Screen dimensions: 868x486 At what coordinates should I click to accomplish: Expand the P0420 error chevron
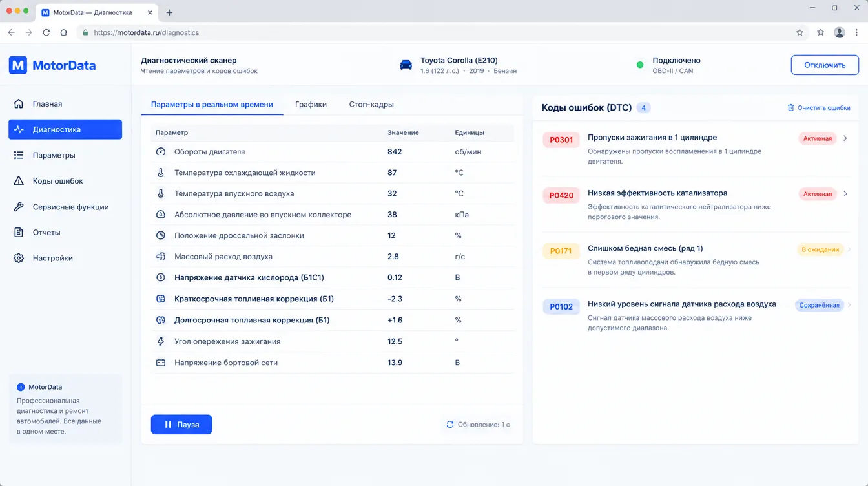coord(845,194)
